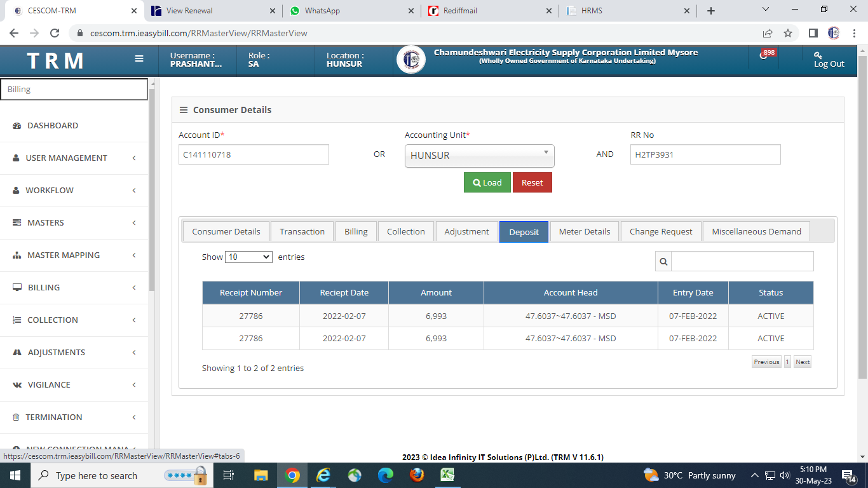
Task: Expand the Master Mapping sidebar chevron
Action: tap(134, 255)
